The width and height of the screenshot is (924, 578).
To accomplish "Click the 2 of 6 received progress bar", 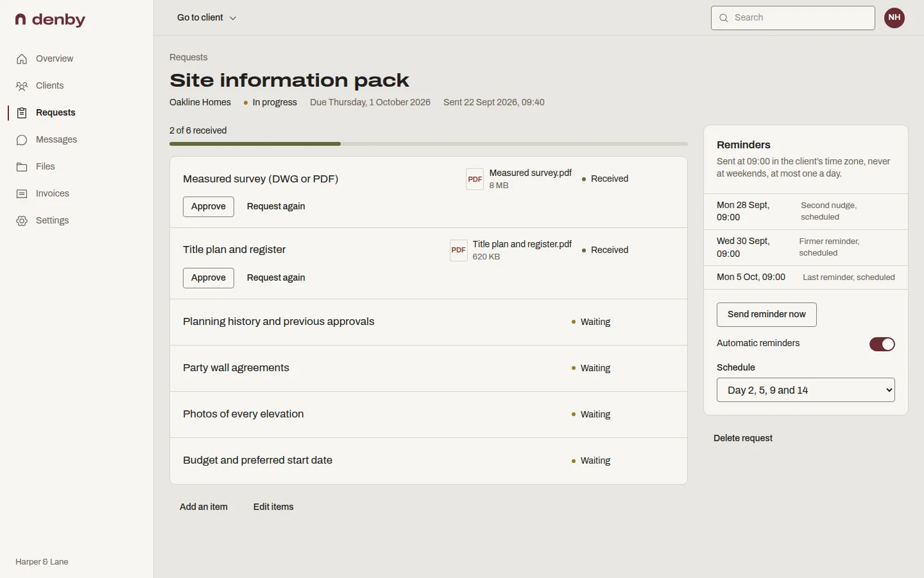I will [x=429, y=144].
